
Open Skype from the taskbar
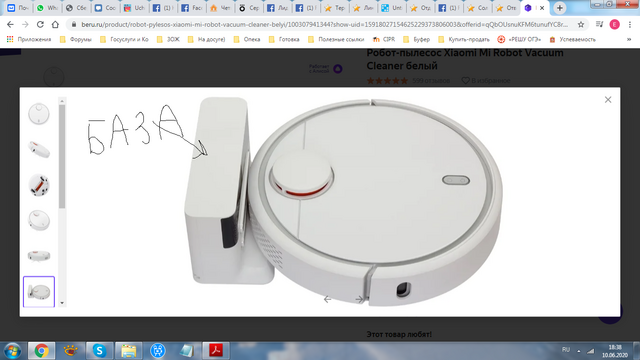point(99,351)
